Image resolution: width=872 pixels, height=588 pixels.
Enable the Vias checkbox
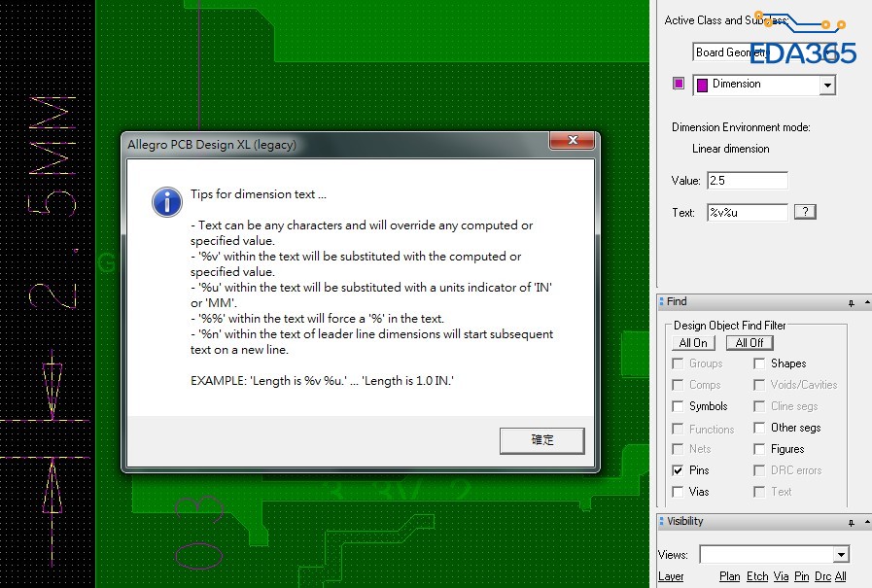click(x=678, y=492)
